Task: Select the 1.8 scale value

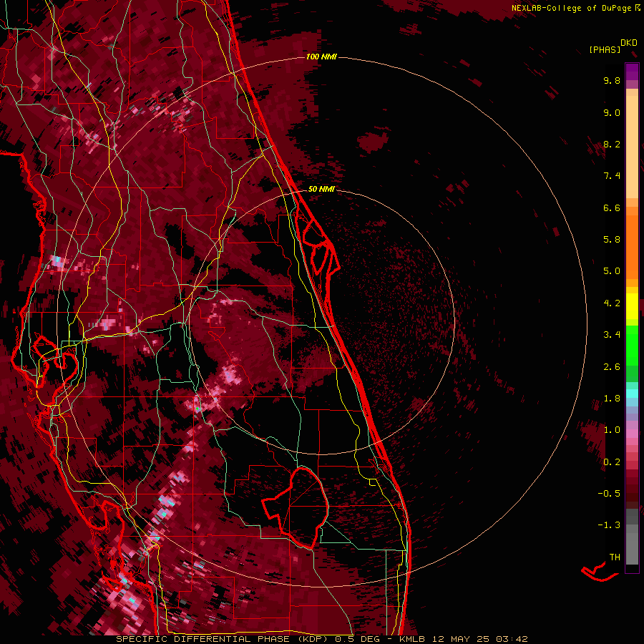Action: point(612,399)
